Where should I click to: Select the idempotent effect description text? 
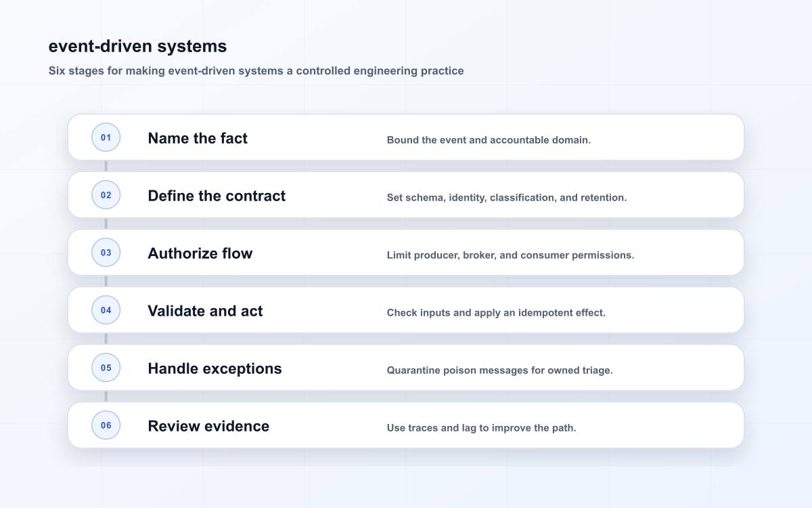pyautogui.click(x=496, y=313)
